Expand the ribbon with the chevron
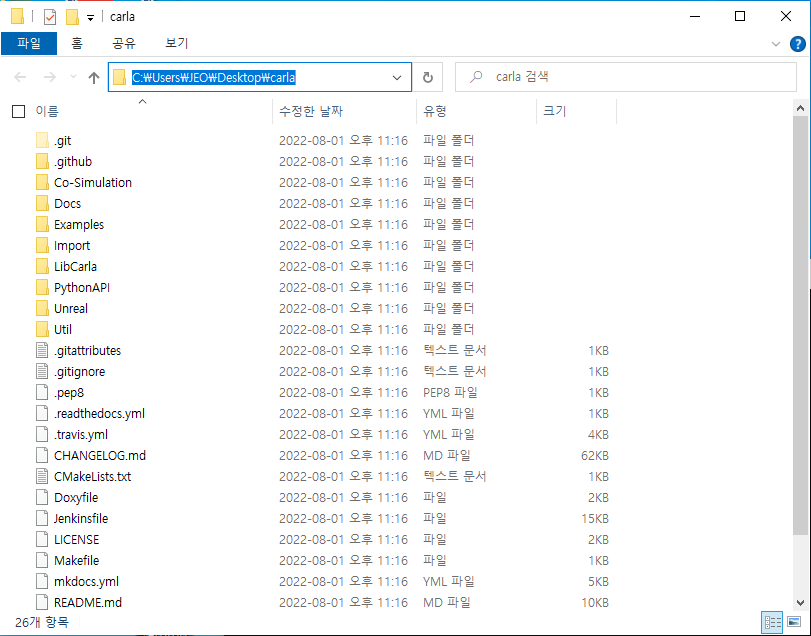 pos(775,44)
